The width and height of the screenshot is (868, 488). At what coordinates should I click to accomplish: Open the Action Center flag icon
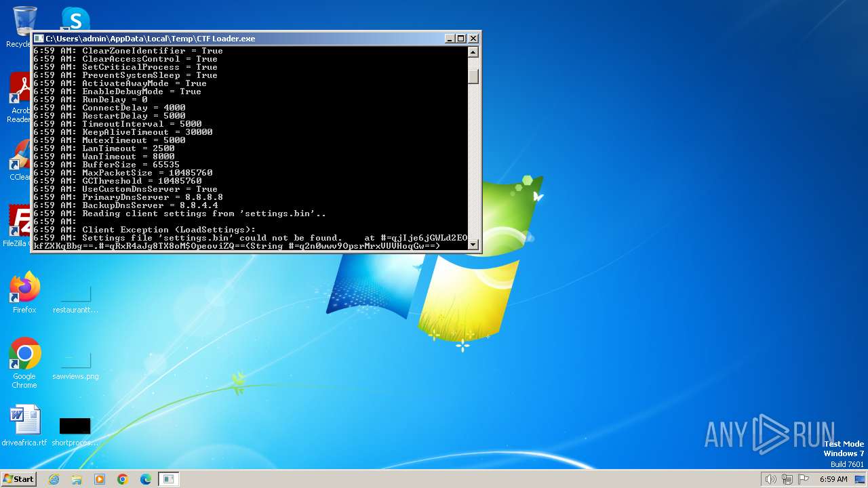tap(804, 479)
